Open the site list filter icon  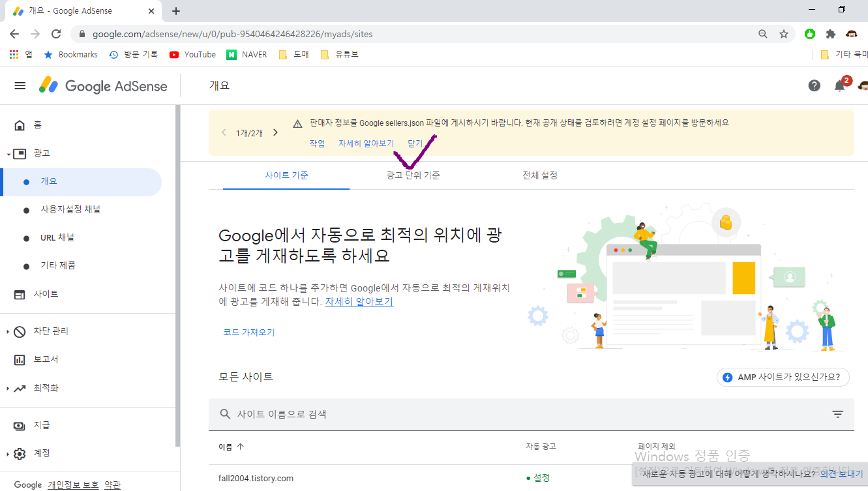[x=838, y=415]
